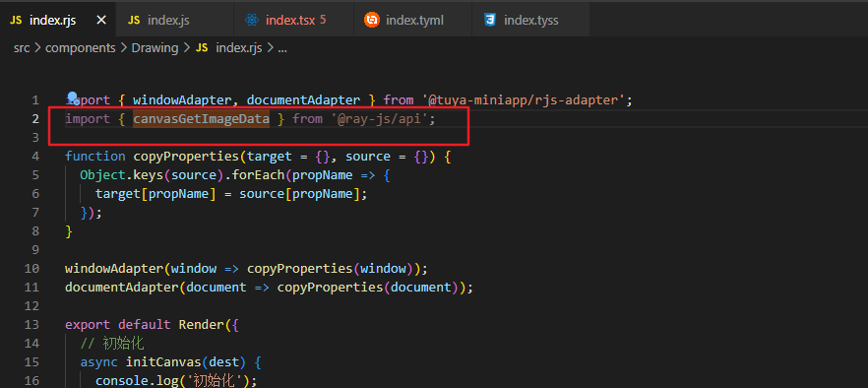Click the JS icon in the breadcrumb
868x388 pixels.
pos(202,48)
